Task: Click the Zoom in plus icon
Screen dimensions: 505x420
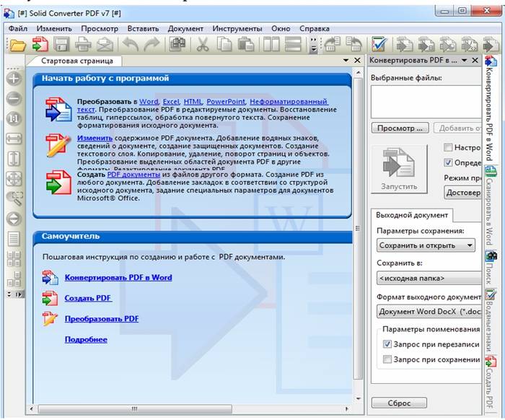Action: [14, 78]
